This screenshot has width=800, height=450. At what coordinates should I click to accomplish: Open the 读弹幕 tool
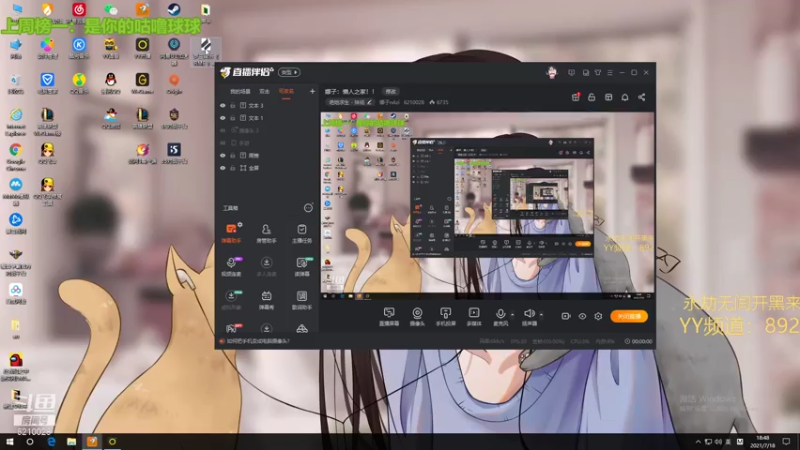[302, 266]
